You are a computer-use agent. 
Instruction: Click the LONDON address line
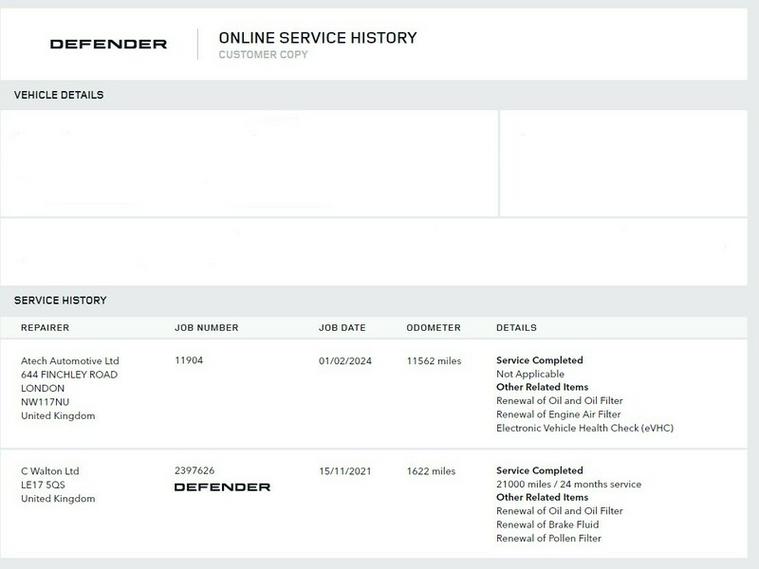pos(43,388)
